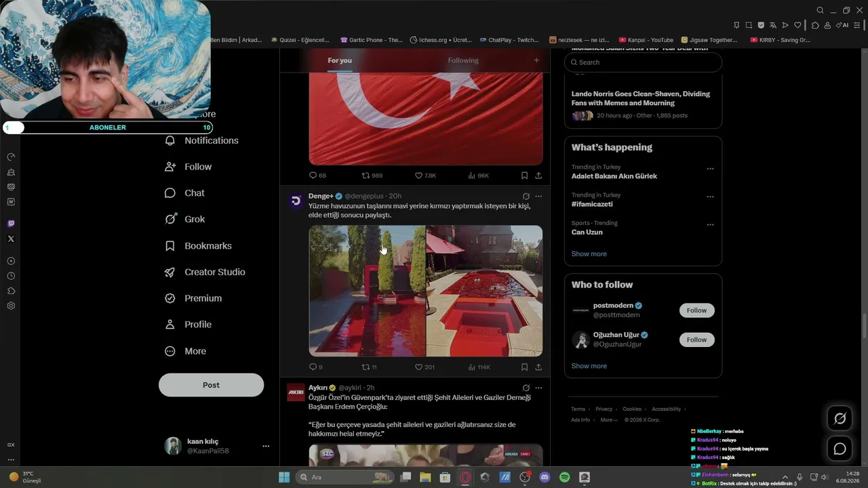Expand the More menu in X navigation
868x488 pixels.
click(185, 351)
